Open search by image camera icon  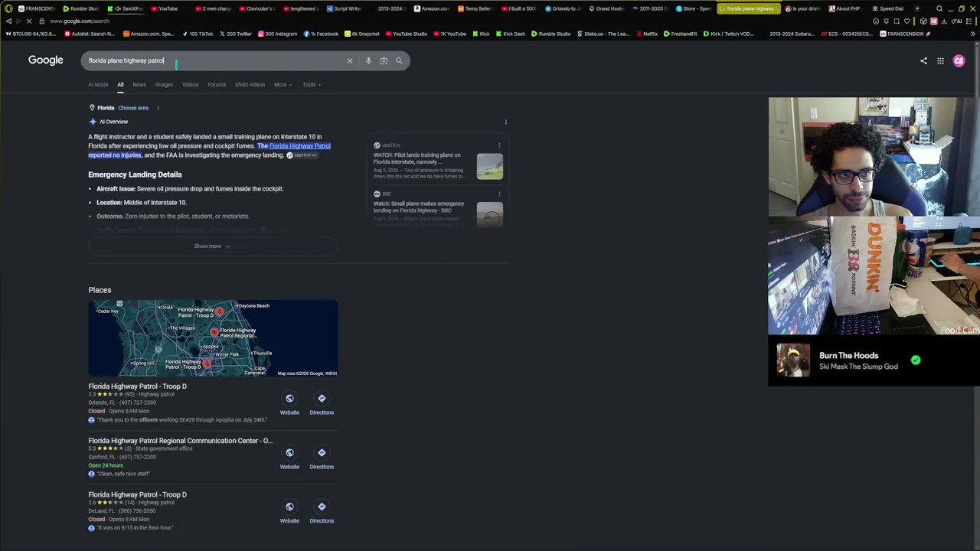tap(384, 60)
